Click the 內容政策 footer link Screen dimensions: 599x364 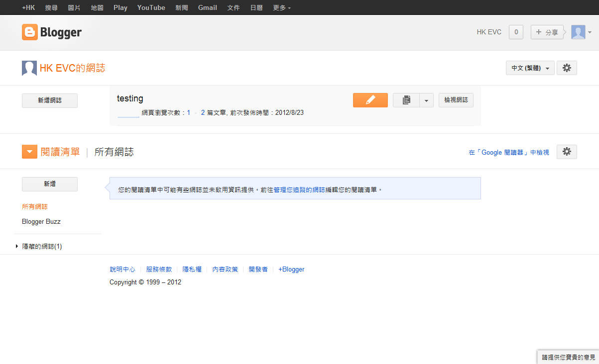point(225,269)
